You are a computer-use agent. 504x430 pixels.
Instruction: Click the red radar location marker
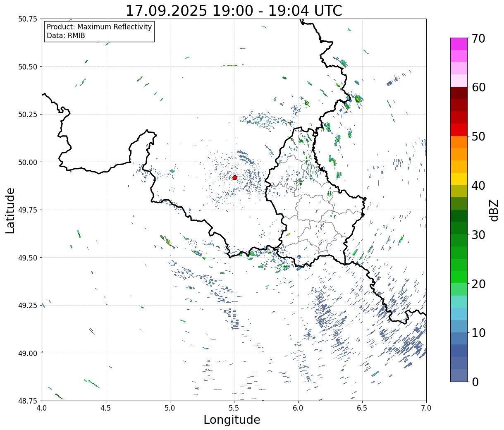234,177
